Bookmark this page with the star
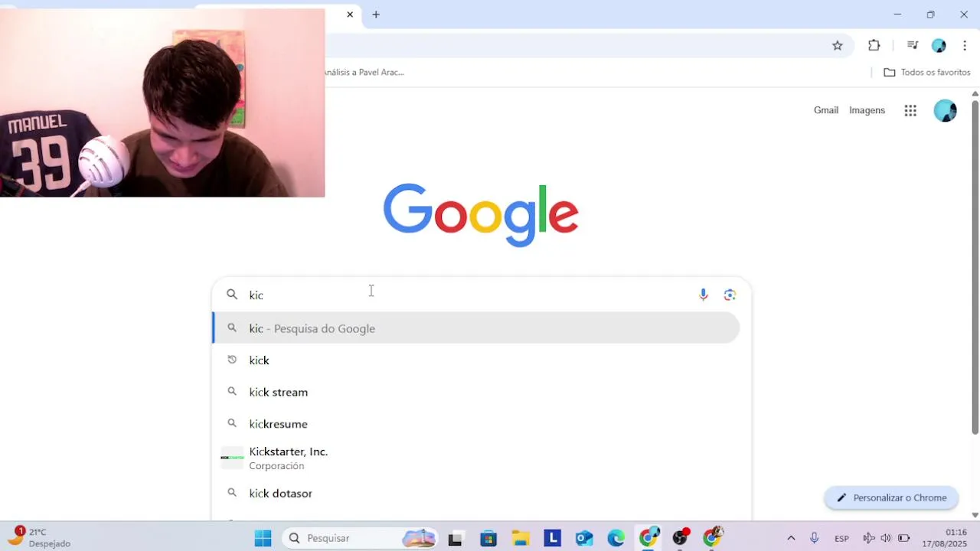 838,46
